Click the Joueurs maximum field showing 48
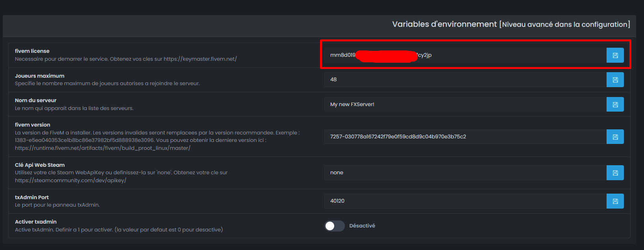 point(465,80)
